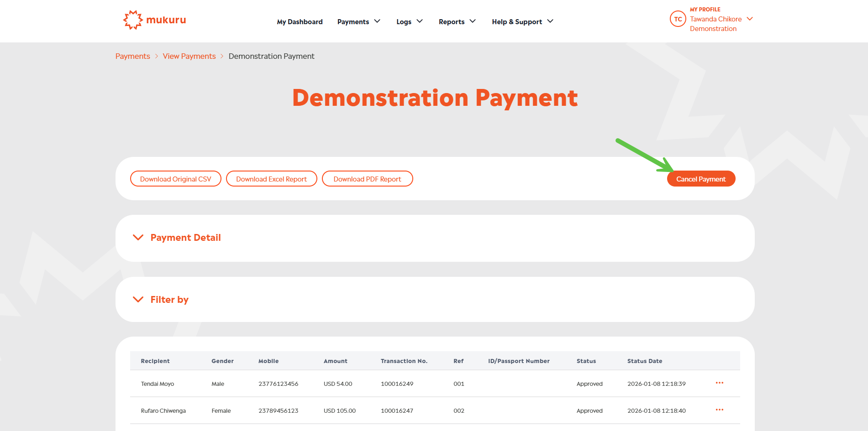Download the Excel report

point(271,179)
